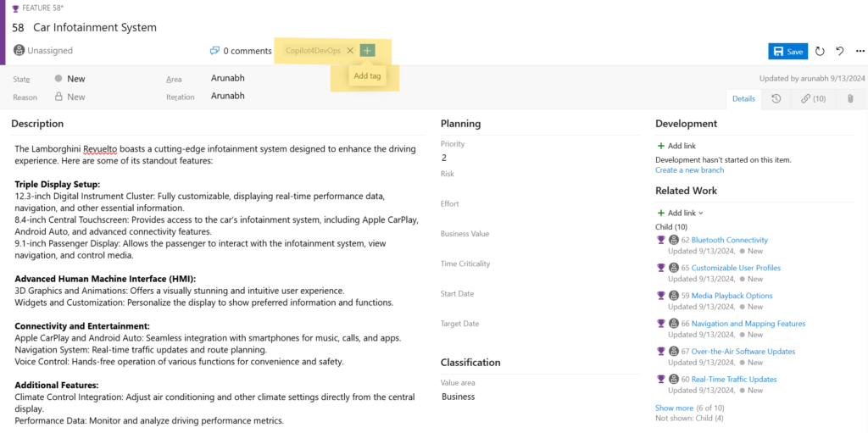Screen dimensions: 868x433
Task: Click the Reason field lock icon
Action: (x=58, y=97)
